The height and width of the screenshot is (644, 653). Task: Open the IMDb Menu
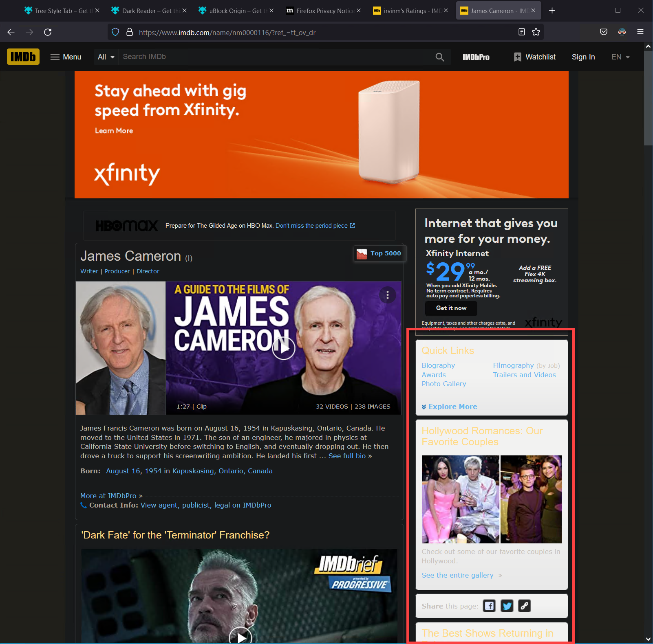[x=65, y=57]
